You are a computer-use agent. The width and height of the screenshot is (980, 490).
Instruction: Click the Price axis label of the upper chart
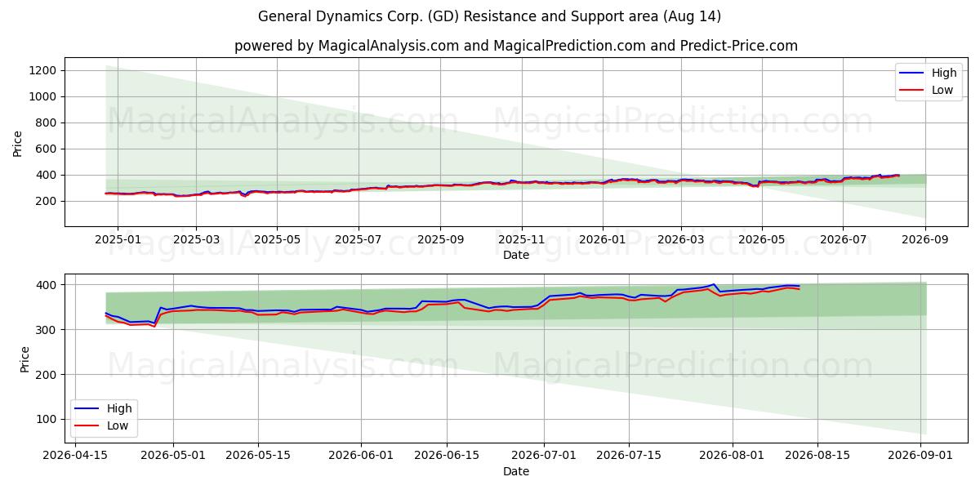tap(18, 144)
